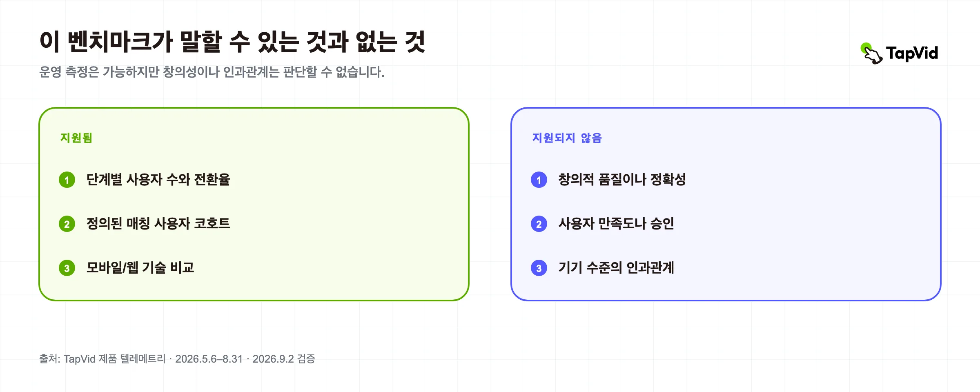The image size is (980, 392).
Task: Click the main slide title about 벤치마크
Action: pyautogui.click(x=232, y=42)
